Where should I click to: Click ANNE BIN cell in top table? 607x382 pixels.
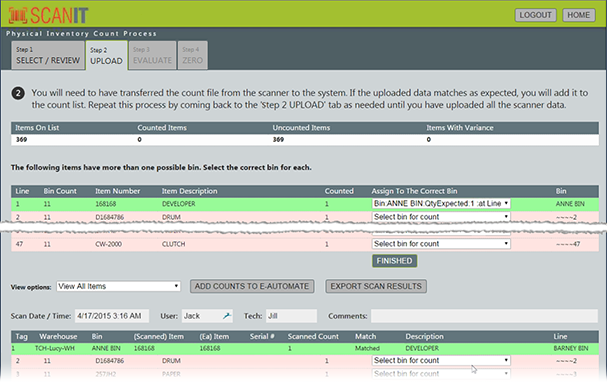point(570,204)
